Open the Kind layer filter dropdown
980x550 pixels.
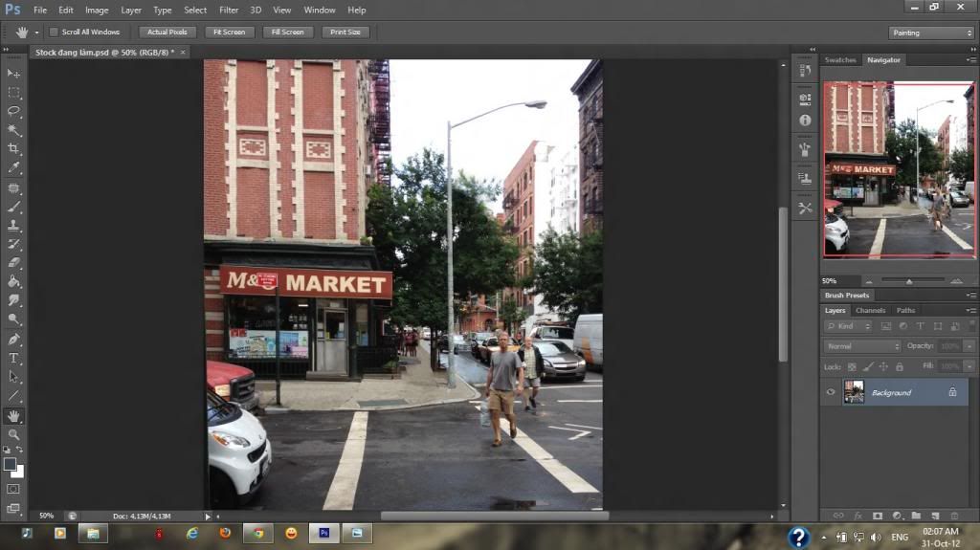coord(848,326)
